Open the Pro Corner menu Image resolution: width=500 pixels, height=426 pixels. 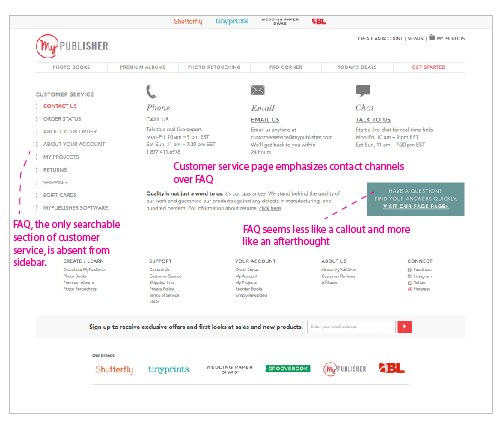point(286,67)
